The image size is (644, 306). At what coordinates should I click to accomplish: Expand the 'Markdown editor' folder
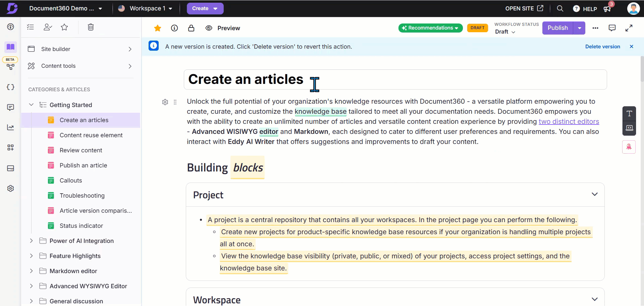pos(31,271)
